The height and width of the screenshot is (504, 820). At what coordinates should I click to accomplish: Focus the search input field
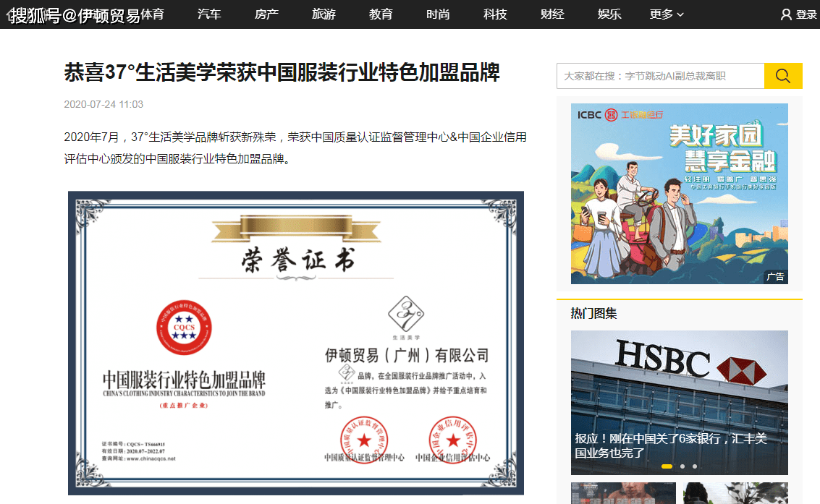point(661,76)
